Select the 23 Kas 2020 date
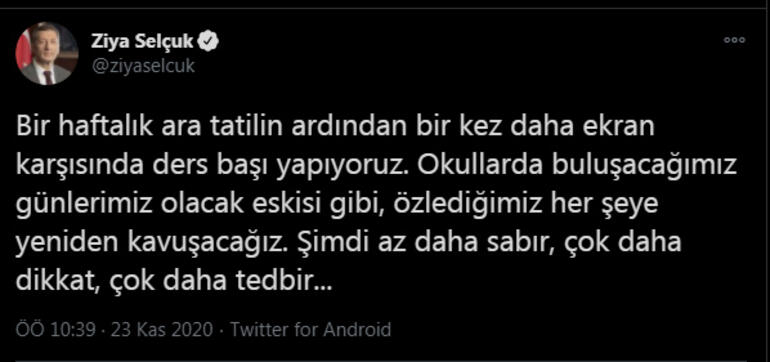 162,330
